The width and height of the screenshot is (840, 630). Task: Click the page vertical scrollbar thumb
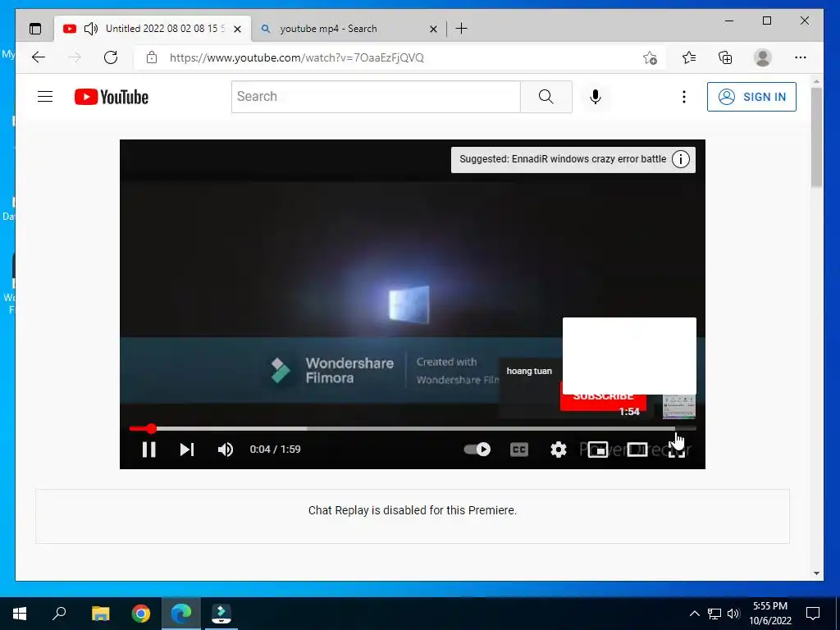pyautogui.click(x=816, y=137)
